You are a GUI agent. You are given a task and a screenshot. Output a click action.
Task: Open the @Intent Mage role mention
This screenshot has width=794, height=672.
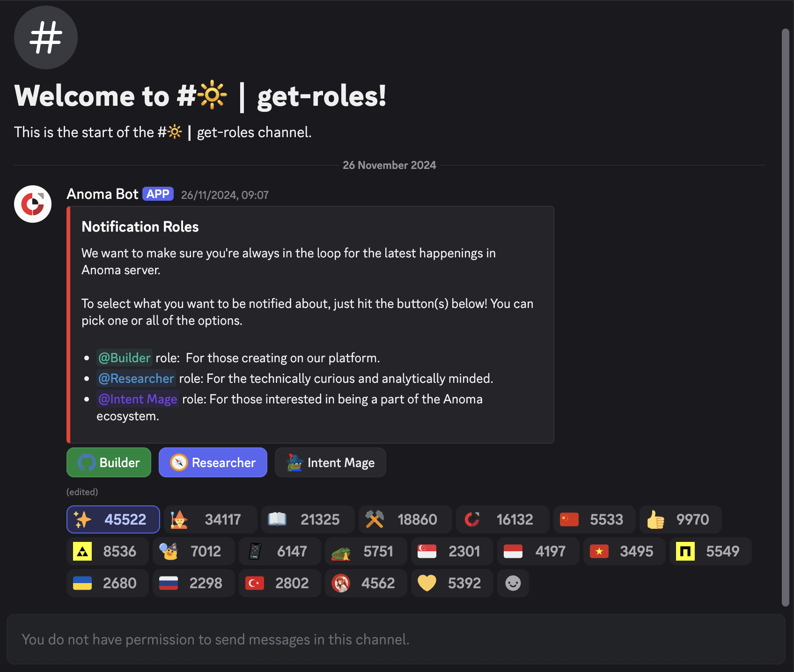[138, 399]
